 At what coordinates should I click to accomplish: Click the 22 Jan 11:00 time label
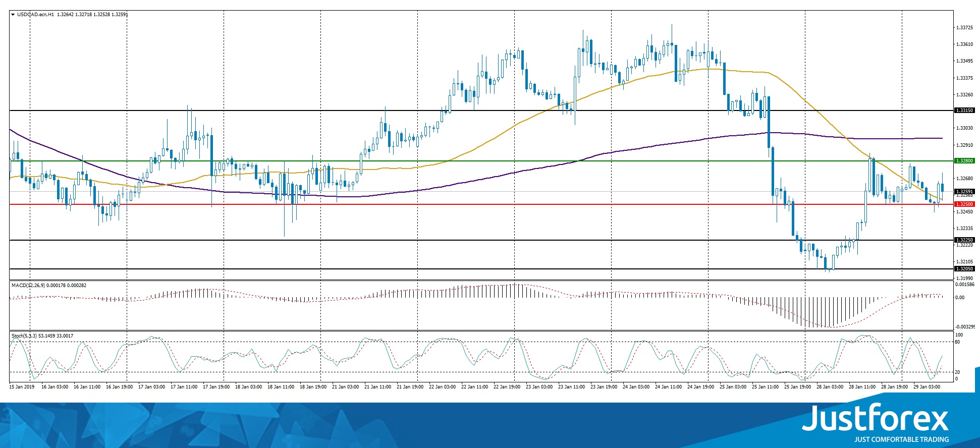click(474, 387)
